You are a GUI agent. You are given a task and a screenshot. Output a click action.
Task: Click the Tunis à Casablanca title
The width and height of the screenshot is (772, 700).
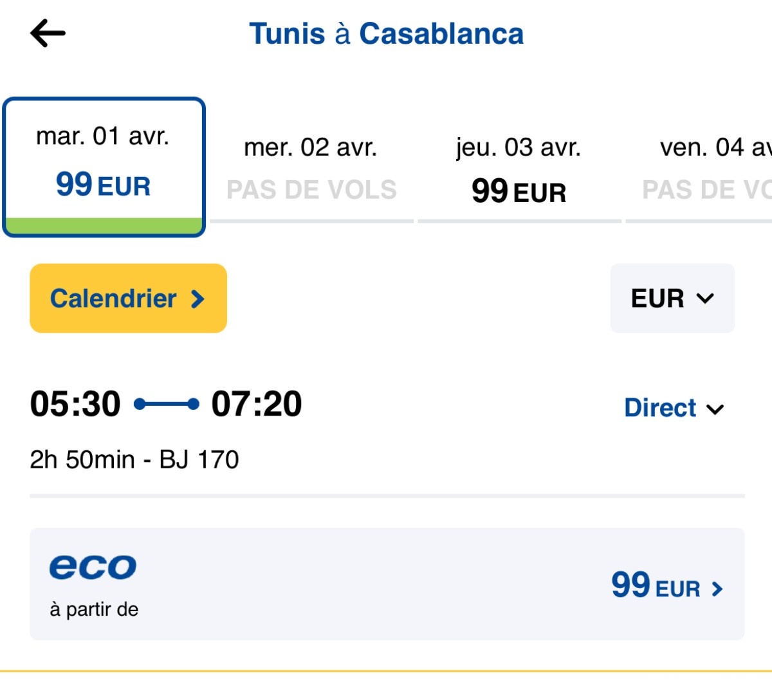[x=387, y=33]
